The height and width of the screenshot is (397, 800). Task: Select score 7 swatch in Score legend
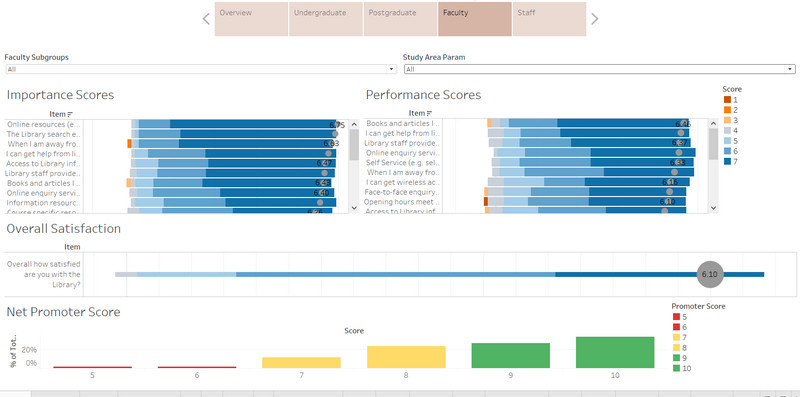[727, 161]
